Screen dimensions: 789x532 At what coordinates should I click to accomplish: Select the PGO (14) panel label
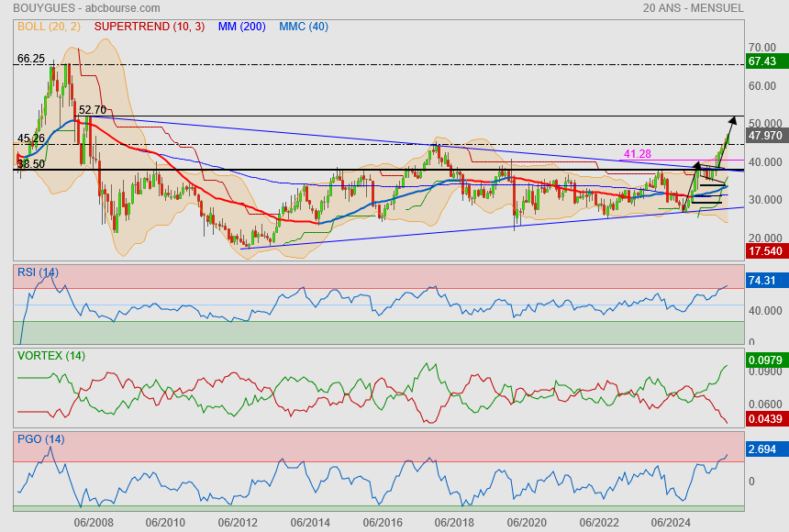40,439
